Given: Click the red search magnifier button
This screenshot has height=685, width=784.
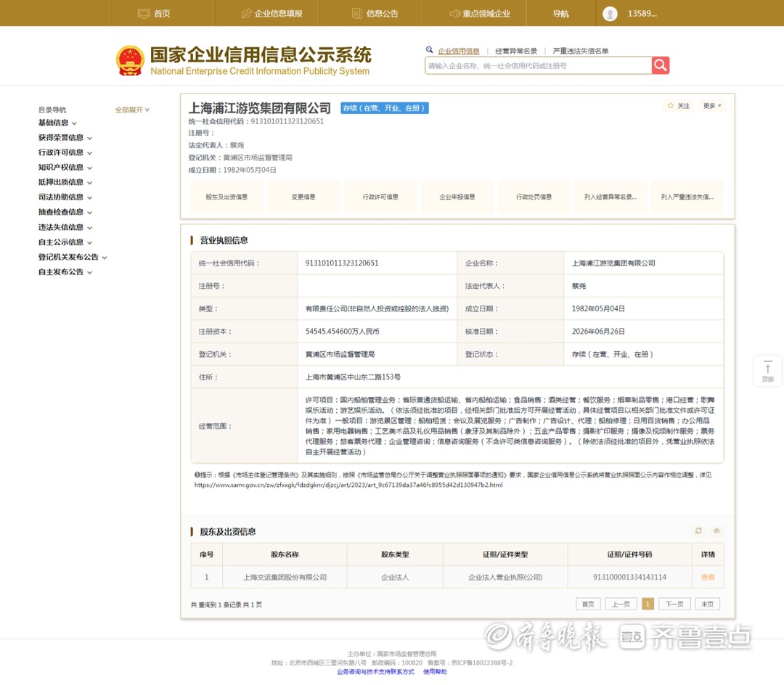Looking at the screenshot, I should [660, 65].
